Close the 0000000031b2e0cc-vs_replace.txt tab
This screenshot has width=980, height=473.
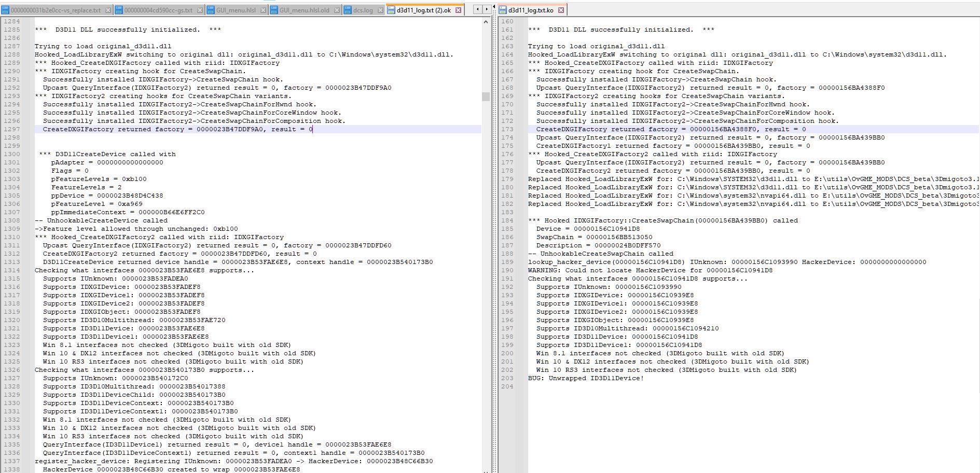107,9
